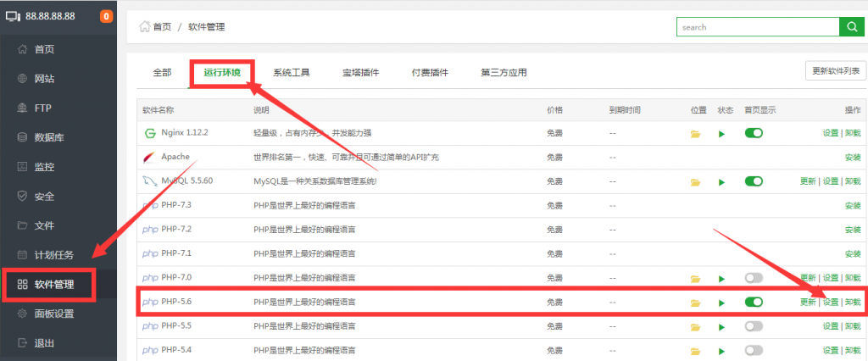Switch to the 系统工具 tab

point(292,73)
